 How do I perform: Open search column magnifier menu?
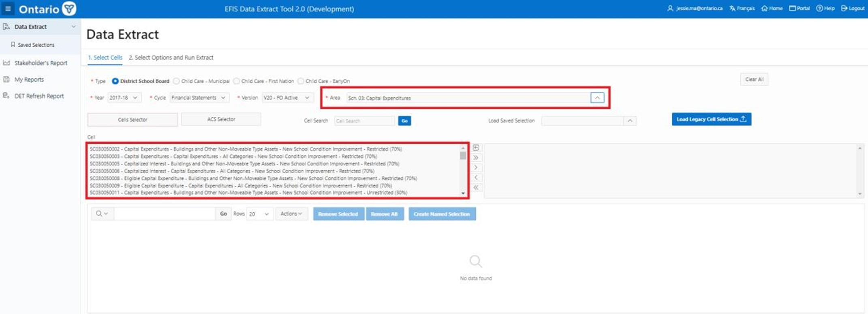tap(102, 214)
